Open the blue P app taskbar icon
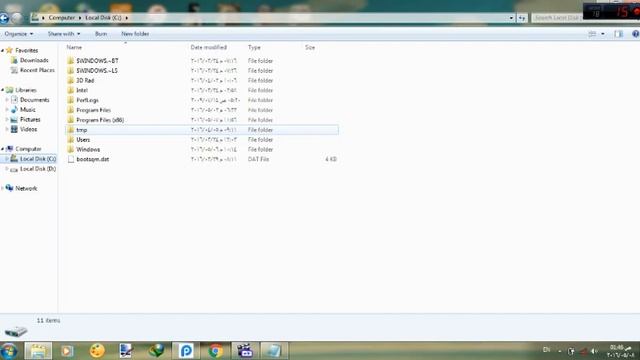Screen dimensions: 640x360 [x=186, y=351]
